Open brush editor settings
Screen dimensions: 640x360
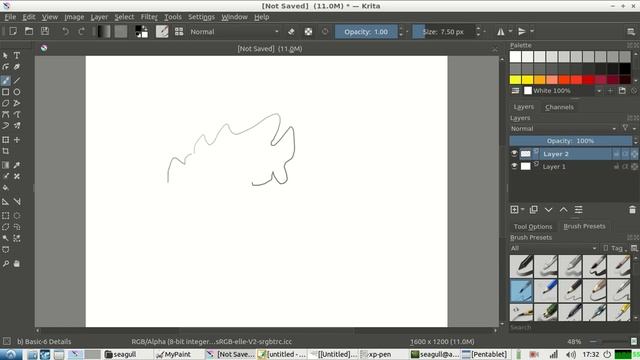(x=162, y=31)
